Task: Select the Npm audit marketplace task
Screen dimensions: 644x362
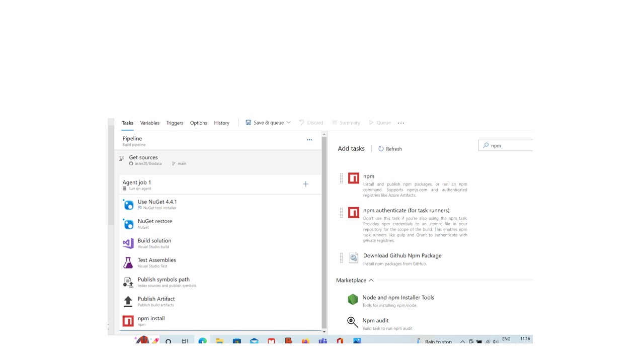Action: click(375, 320)
